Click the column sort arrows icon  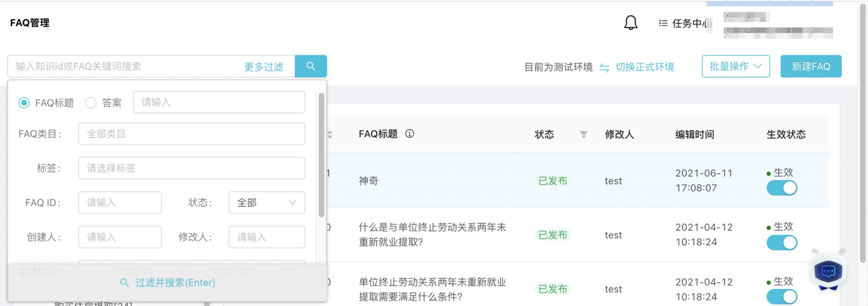tap(330, 134)
